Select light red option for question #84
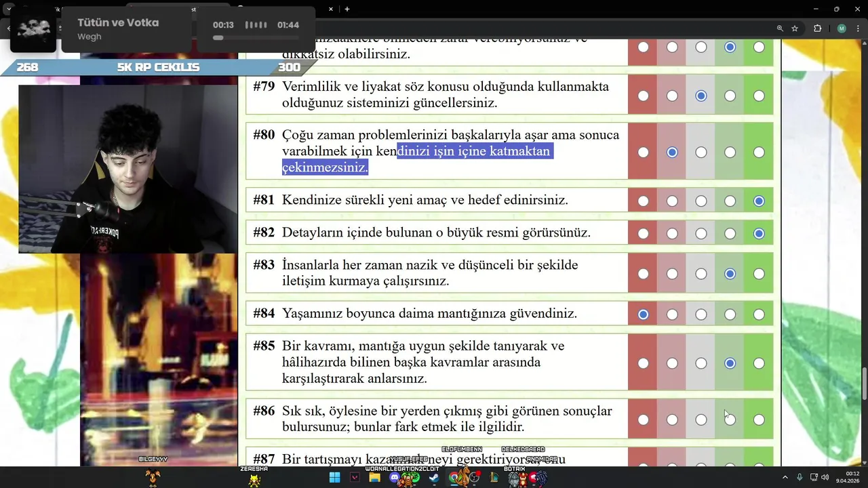This screenshot has width=868, height=488. tap(672, 314)
